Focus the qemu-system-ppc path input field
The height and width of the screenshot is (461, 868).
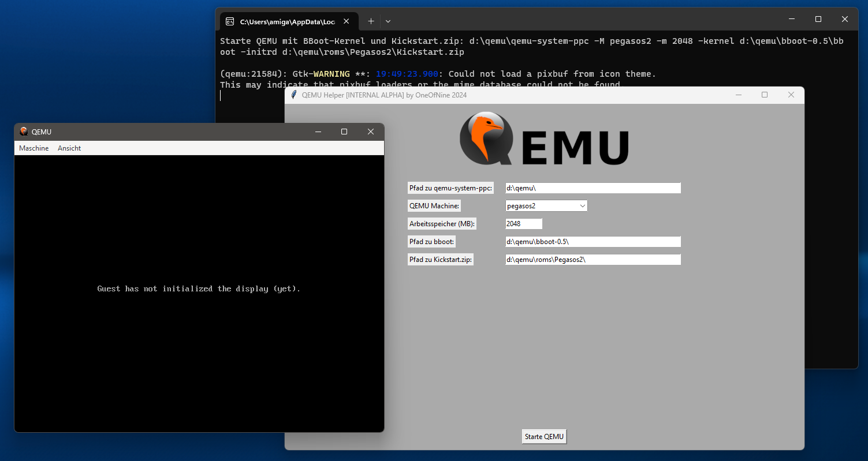pos(593,188)
